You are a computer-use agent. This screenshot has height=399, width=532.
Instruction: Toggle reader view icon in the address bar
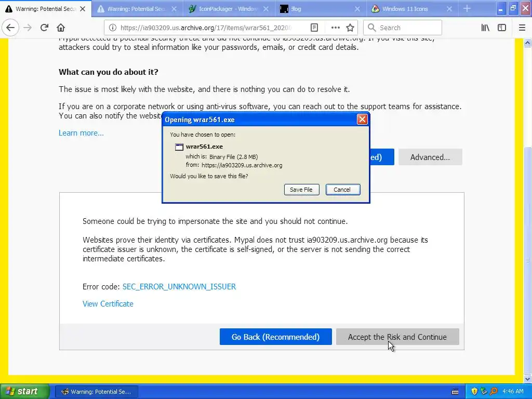pos(314,28)
